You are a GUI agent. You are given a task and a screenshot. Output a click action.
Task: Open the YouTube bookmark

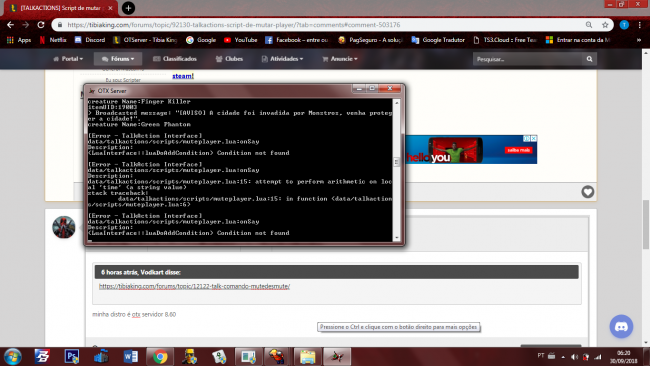pos(241,40)
